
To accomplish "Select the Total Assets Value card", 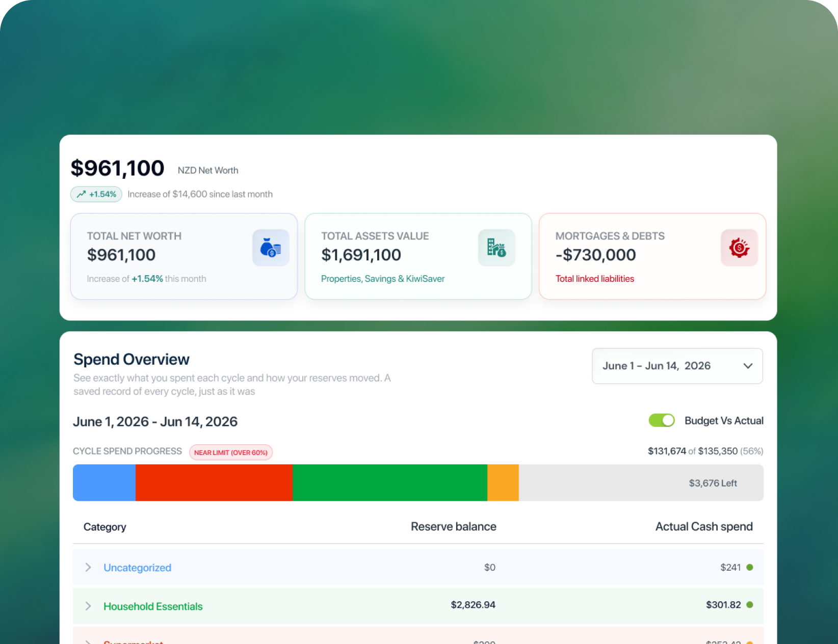I will [418, 256].
